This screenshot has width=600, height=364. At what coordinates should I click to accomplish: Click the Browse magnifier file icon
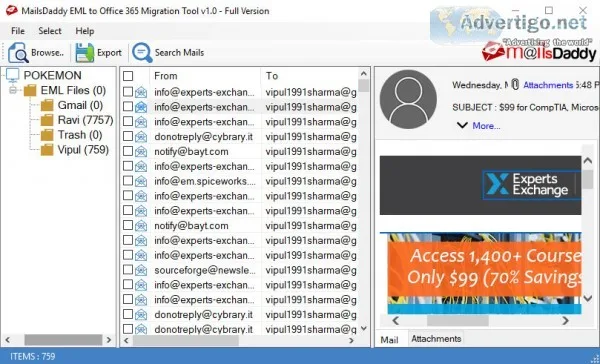point(18,52)
